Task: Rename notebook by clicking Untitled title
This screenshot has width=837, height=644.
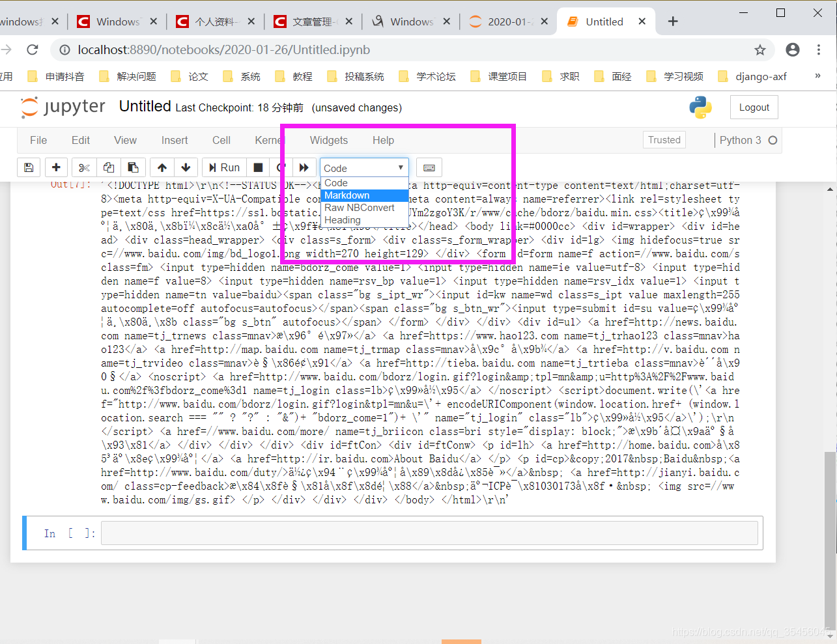Action: coord(145,106)
